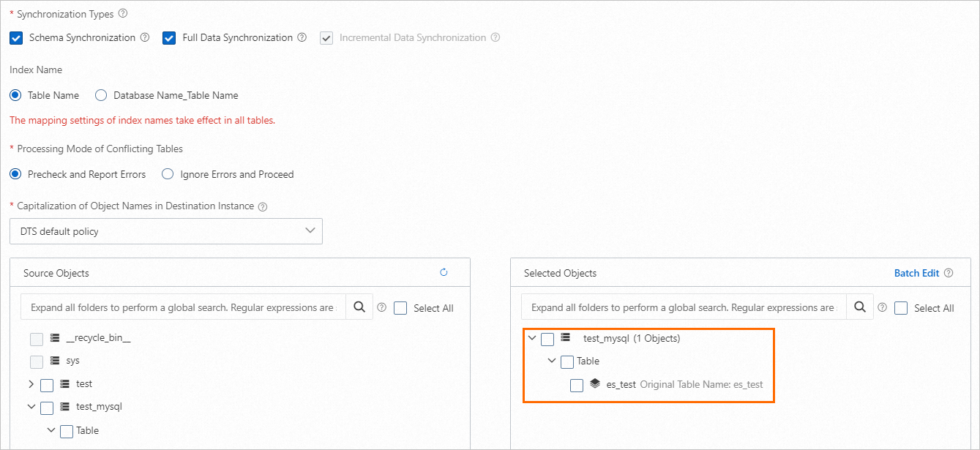Select es_test table in Selected Objects

[x=577, y=385]
